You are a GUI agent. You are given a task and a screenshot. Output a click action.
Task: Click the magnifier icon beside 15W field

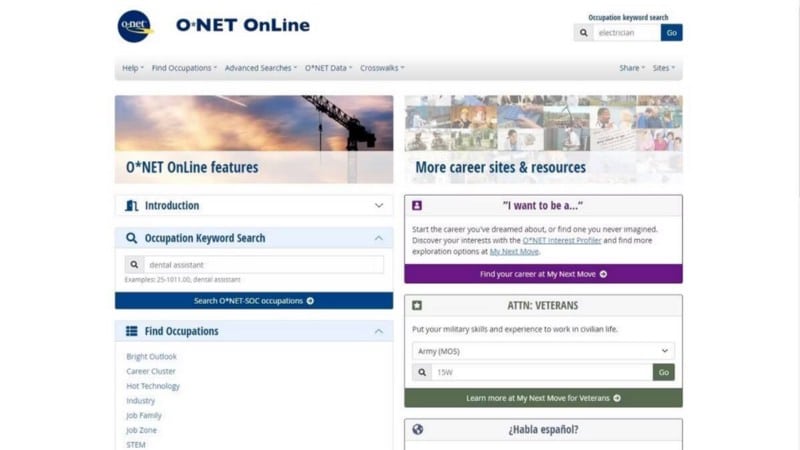pos(422,372)
